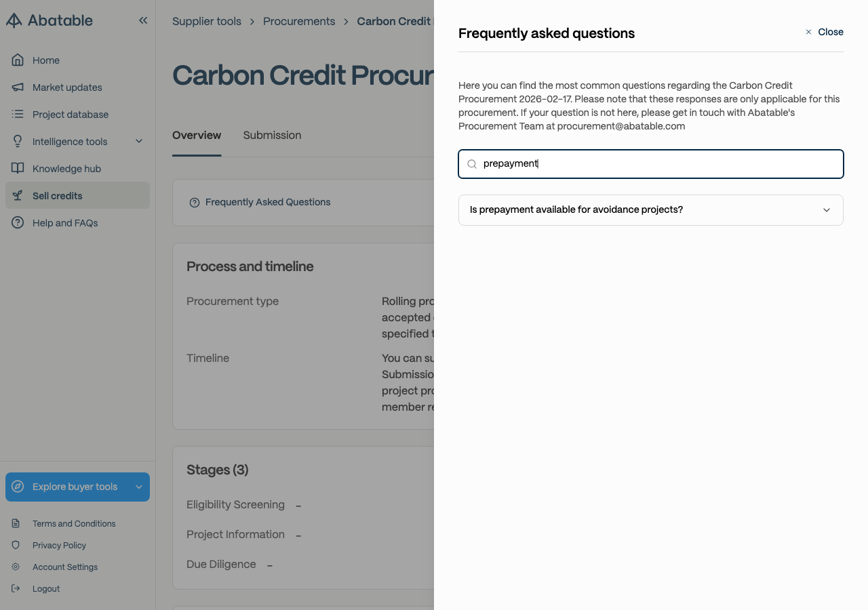Open the Privacy Policy link
Image resolution: width=868 pixels, height=610 pixels.
59,545
